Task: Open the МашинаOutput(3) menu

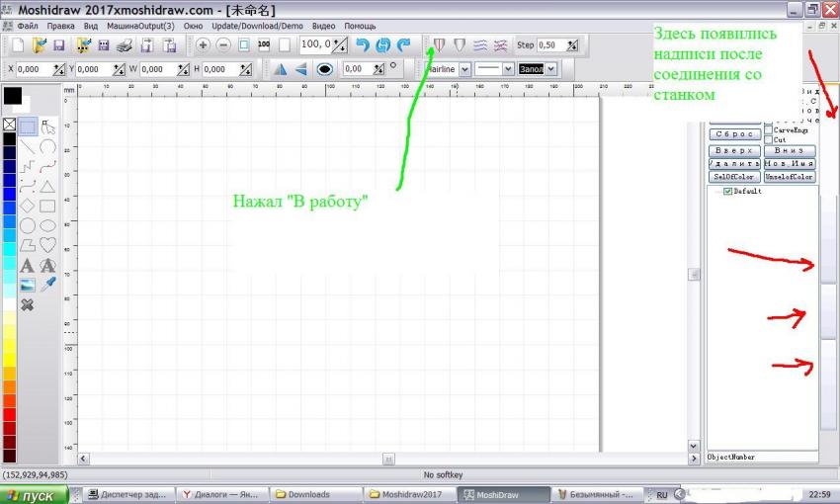Action: pyautogui.click(x=139, y=26)
